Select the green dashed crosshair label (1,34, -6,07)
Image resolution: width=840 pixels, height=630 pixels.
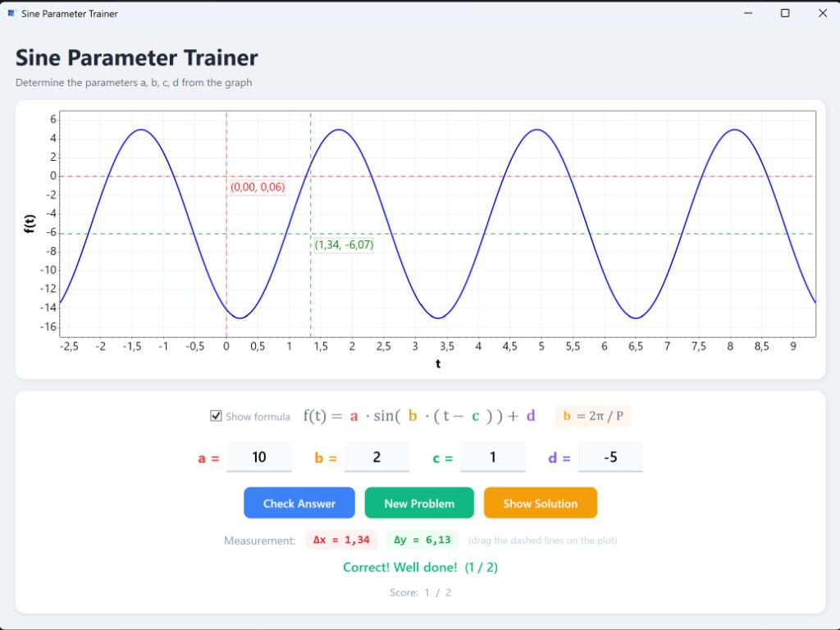click(x=344, y=244)
